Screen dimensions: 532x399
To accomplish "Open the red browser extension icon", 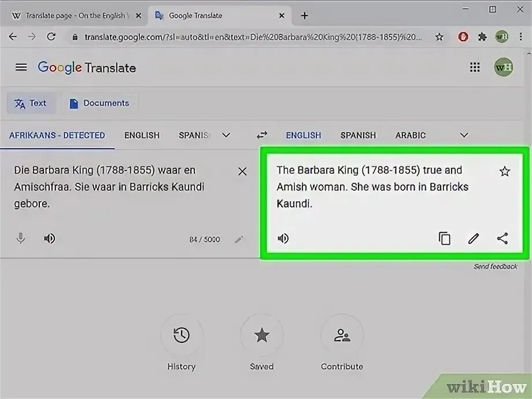I will 463,36.
